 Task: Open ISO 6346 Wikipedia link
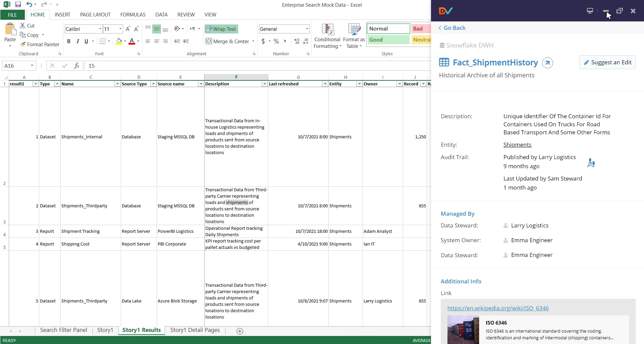tap(498, 308)
